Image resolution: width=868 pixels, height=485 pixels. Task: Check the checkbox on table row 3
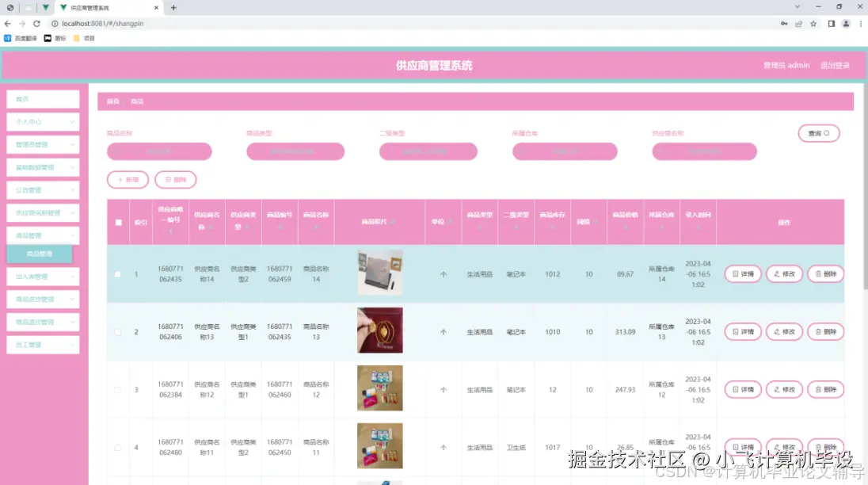coord(117,388)
